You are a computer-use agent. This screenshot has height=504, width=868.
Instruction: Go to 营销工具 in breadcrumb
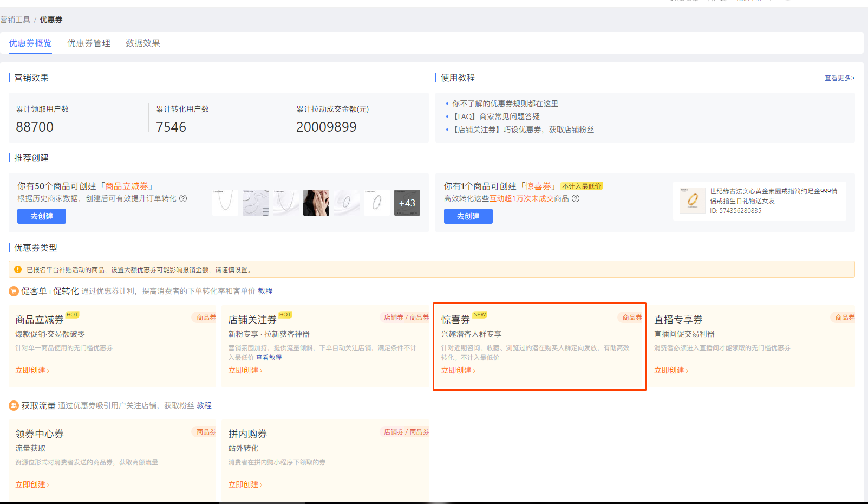pos(15,20)
